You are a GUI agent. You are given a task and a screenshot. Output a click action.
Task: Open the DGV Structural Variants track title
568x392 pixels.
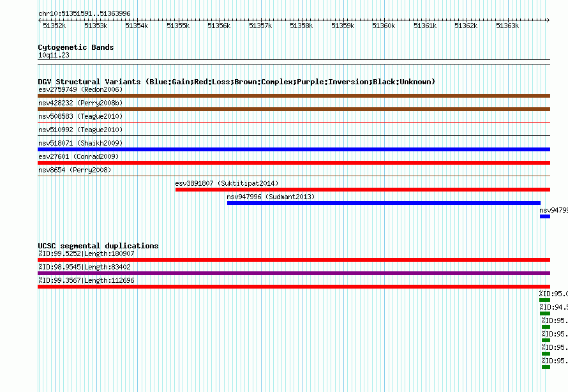coord(236,82)
